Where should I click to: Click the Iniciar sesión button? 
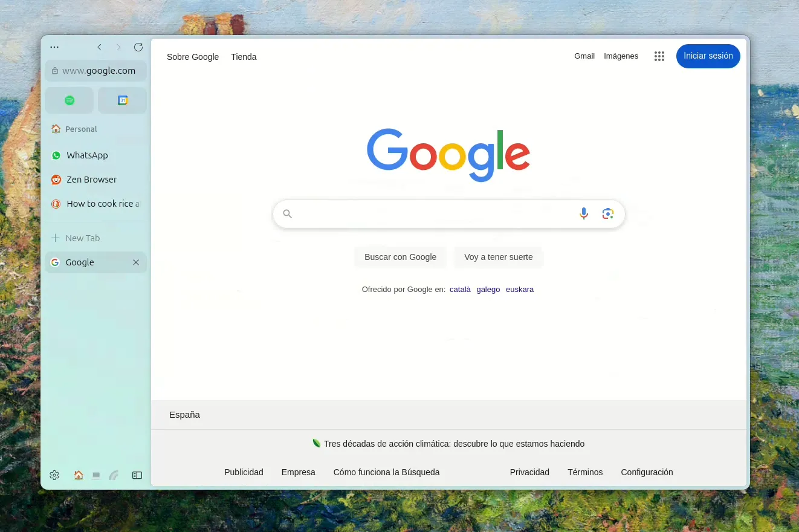pyautogui.click(x=708, y=56)
